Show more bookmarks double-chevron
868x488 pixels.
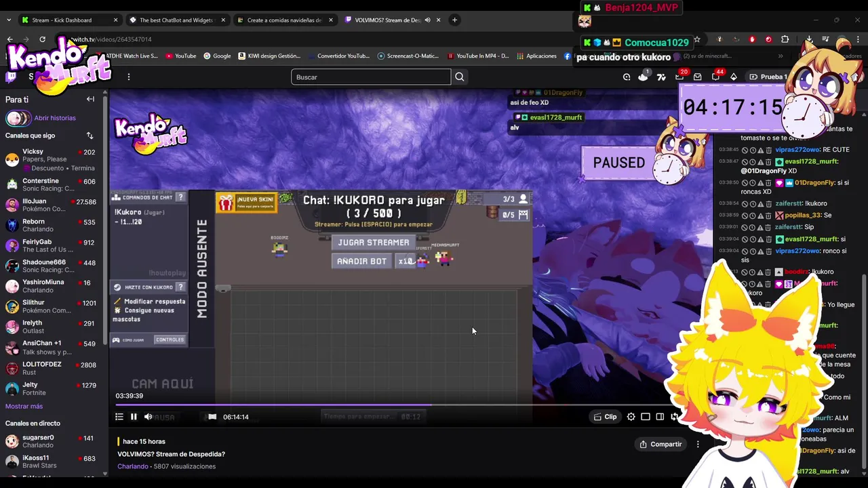pos(781,56)
